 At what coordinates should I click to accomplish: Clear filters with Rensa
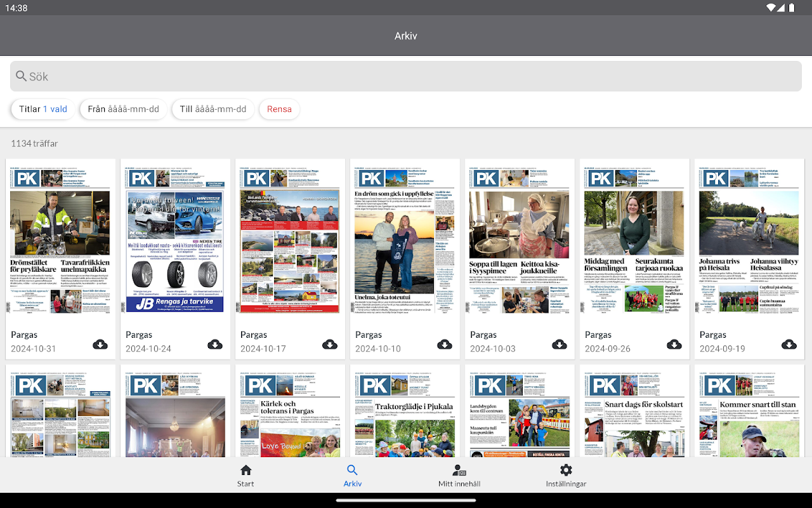click(x=279, y=109)
